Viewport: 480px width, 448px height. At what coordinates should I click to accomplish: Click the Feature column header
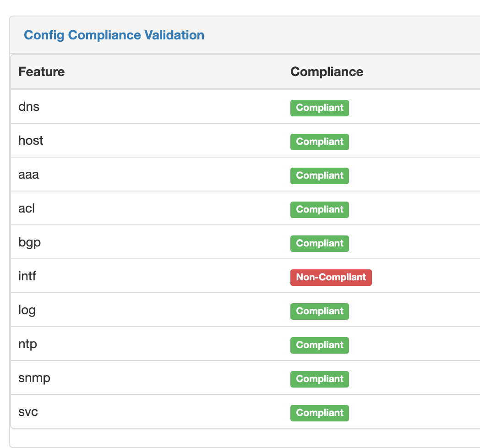click(x=41, y=72)
